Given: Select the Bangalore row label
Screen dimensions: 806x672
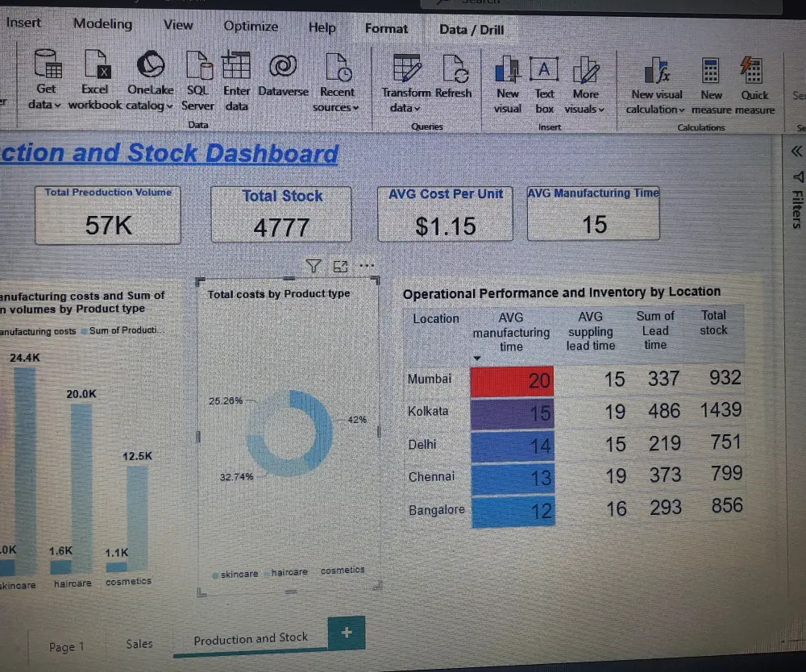Looking at the screenshot, I should point(436,510).
